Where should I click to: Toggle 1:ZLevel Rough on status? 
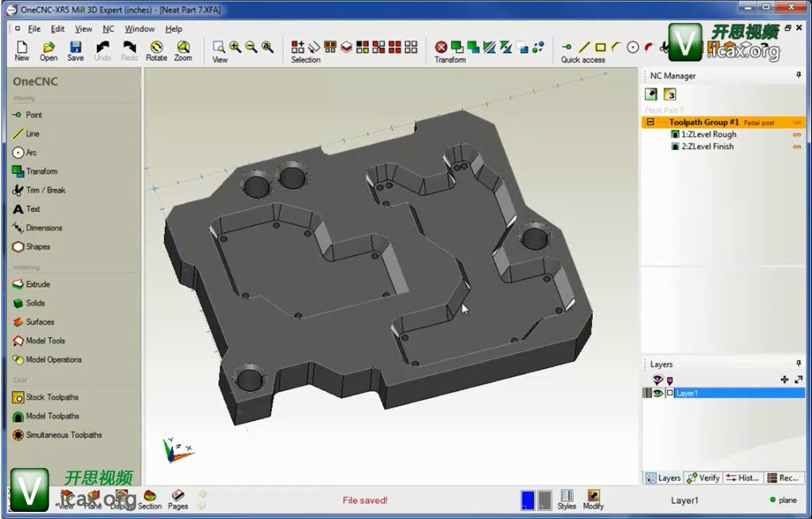tap(796, 135)
